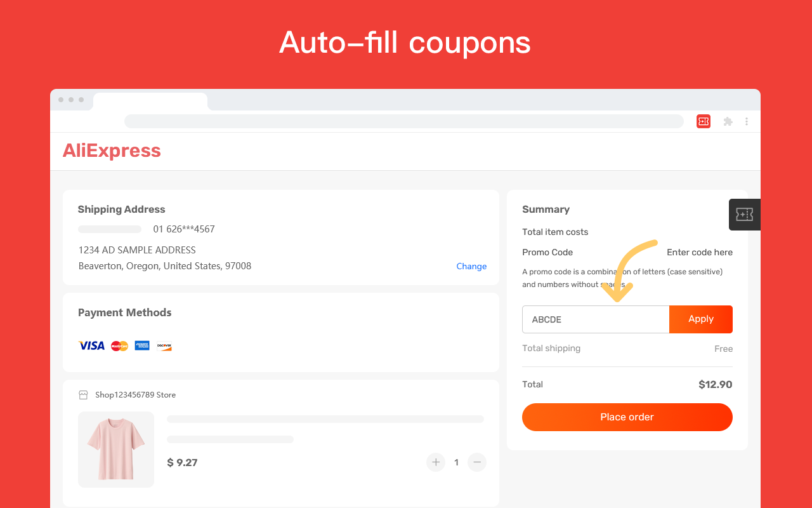Choose the American Express card icon
This screenshot has width=812, height=508.
[x=142, y=345]
